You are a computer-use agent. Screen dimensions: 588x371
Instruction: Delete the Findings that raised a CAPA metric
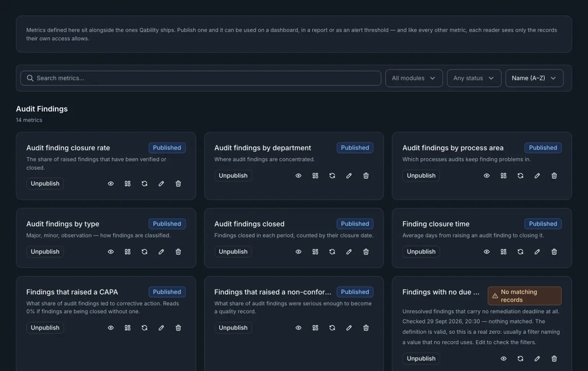pyautogui.click(x=178, y=328)
